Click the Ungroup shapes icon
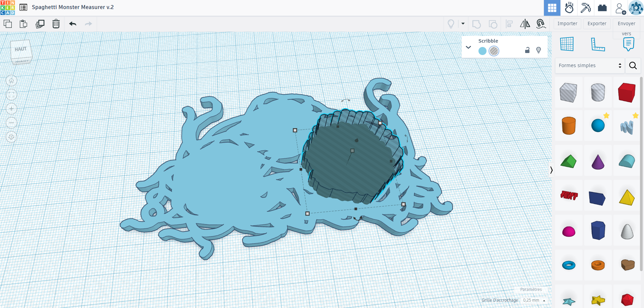Viewport: 644px width, 308px height. pyautogui.click(x=493, y=24)
